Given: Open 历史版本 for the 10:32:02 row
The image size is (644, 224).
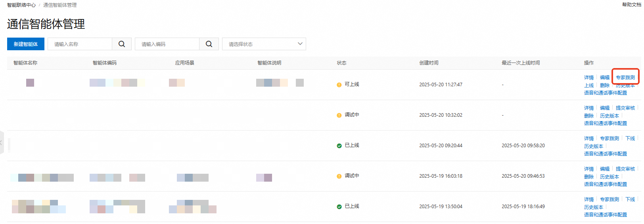Looking at the screenshot, I should point(609,116).
